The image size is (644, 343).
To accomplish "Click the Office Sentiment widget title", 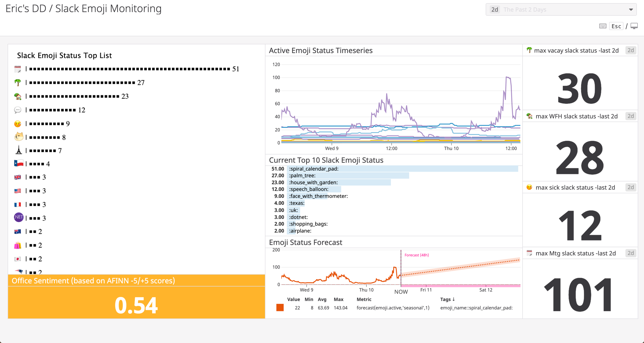I will [93, 281].
